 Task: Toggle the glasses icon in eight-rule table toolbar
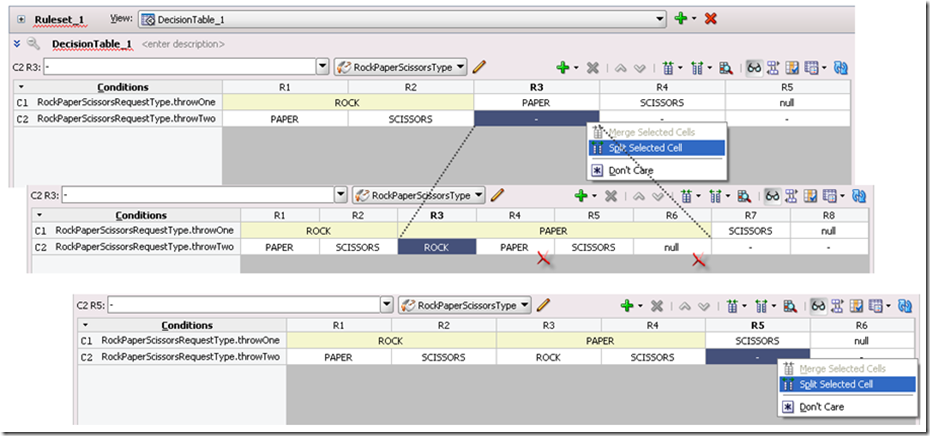pos(772,195)
